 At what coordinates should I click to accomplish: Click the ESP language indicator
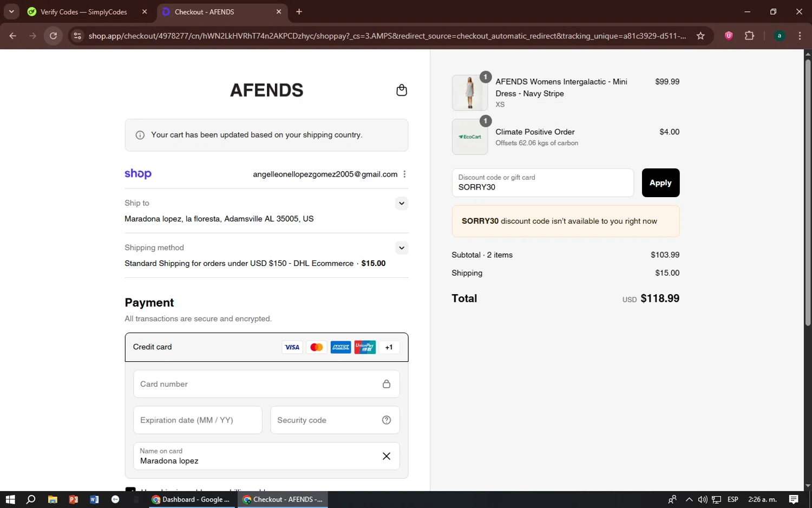733,499
